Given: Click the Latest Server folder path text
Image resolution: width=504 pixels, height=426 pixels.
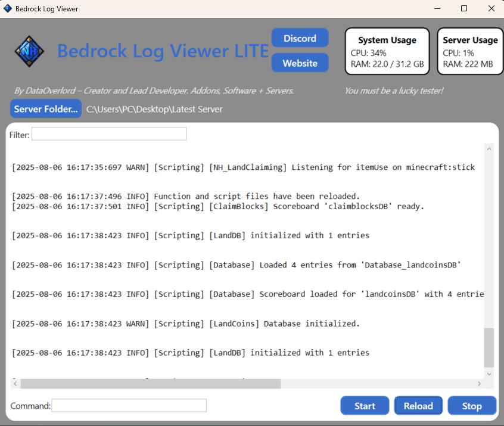Looking at the screenshot, I should [154, 109].
